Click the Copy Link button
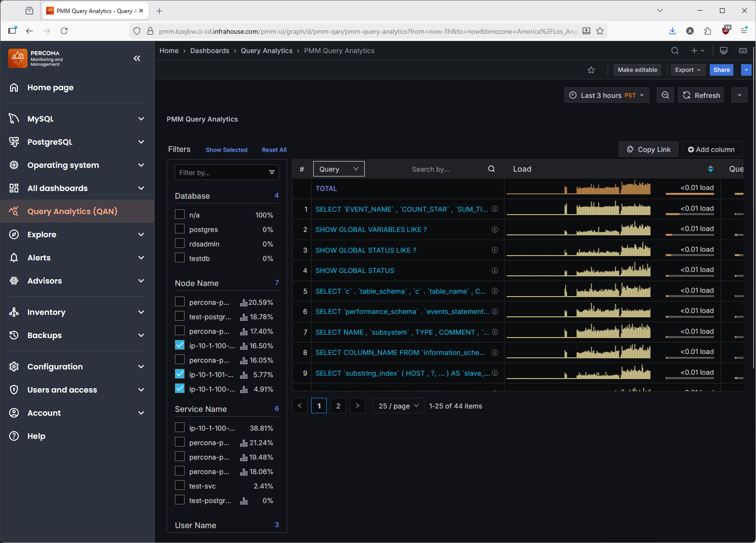This screenshot has height=543, width=756. [x=648, y=149]
